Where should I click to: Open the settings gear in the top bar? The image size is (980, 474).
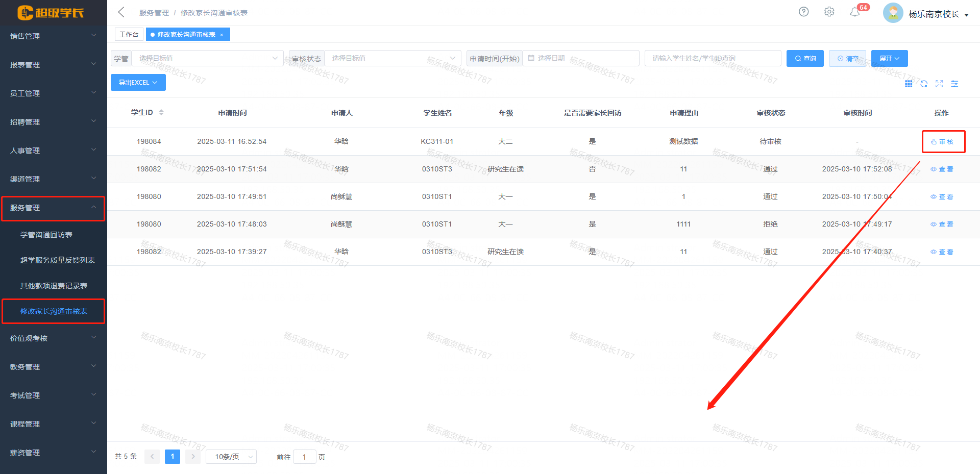[829, 12]
